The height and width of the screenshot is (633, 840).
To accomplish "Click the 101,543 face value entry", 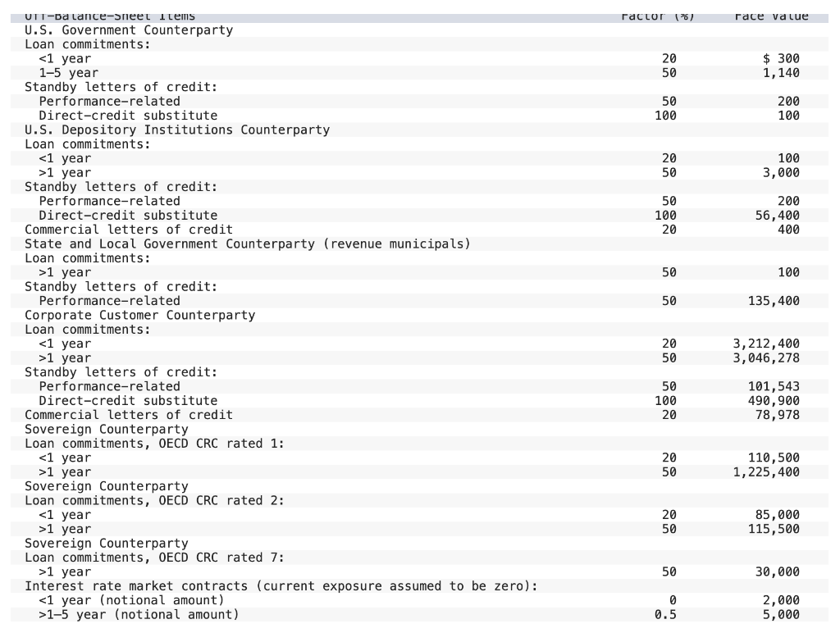I will pyautogui.click(x=774, y=386).
